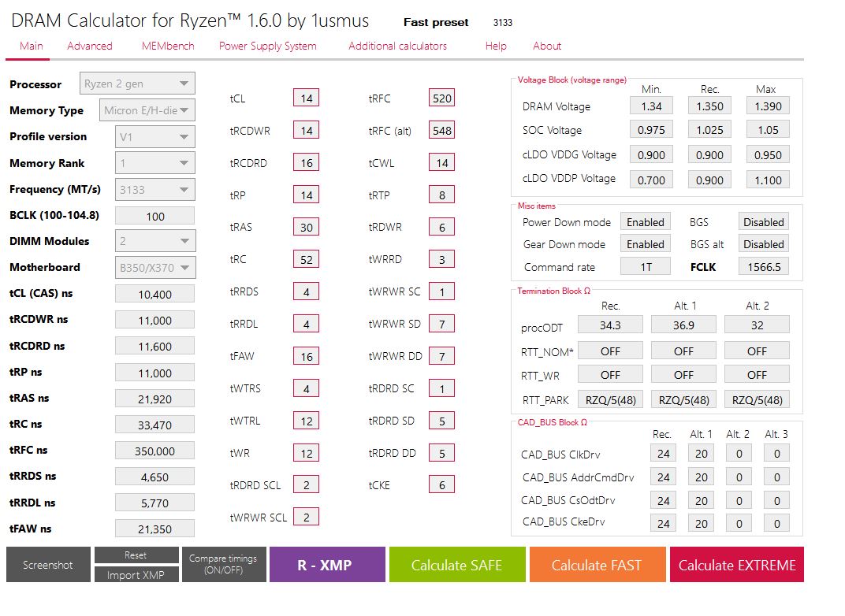Click the tRCDRD value box
This screenshot has height=616, width=845.
click(x=306, y=162)
